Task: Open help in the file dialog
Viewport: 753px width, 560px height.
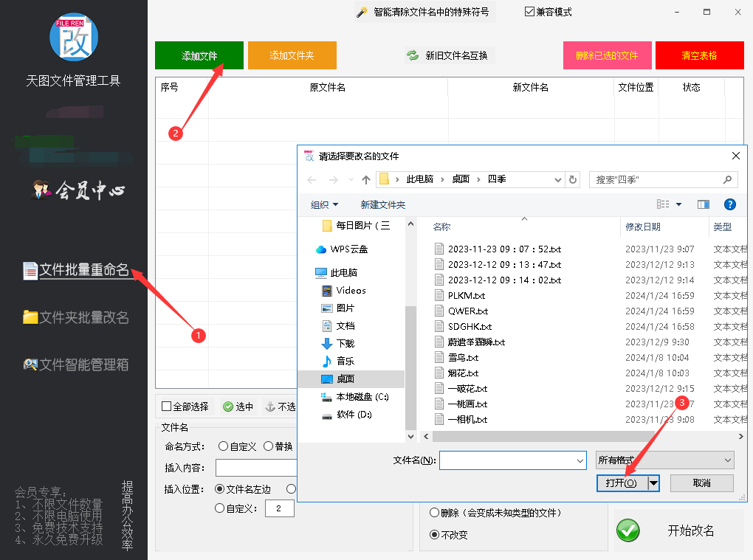Action: (x=730, y=204)
